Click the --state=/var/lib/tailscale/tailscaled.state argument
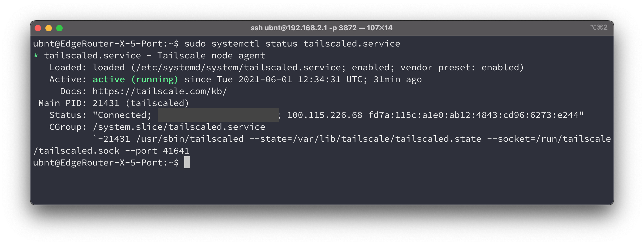644x245 pixels. 365,139
